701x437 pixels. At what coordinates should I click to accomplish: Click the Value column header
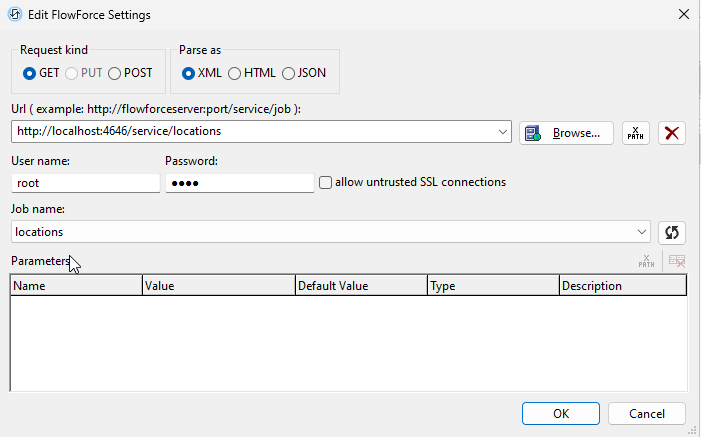(219, 286)
